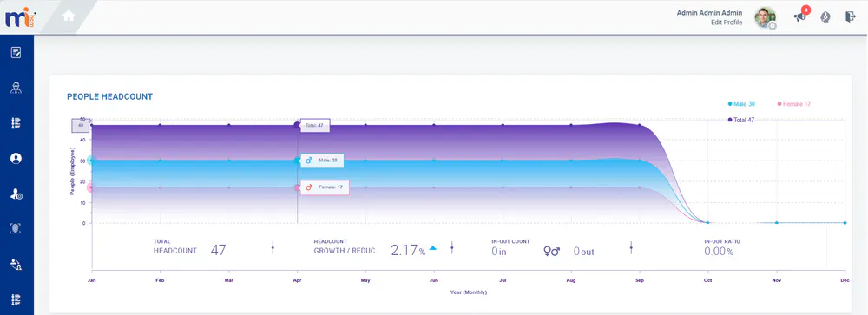Open the list icon below the user transfer icon
Viewport: 868px width, 315px height.
tap(16, 299)
